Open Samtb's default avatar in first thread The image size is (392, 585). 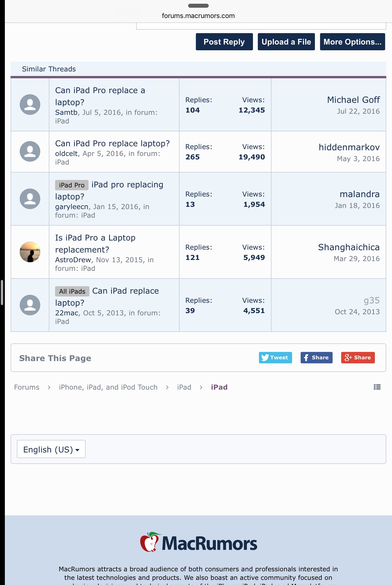30,105
